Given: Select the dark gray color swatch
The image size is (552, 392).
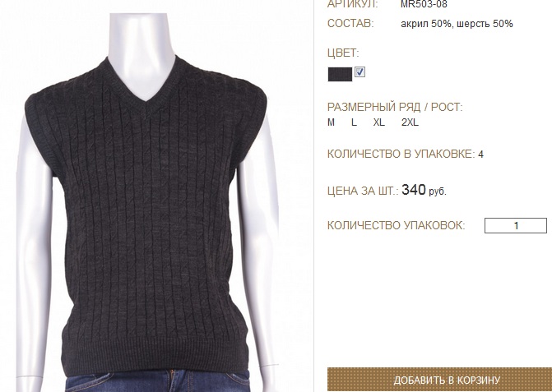Looking at the screenshot, I should (x=340, y=74).
